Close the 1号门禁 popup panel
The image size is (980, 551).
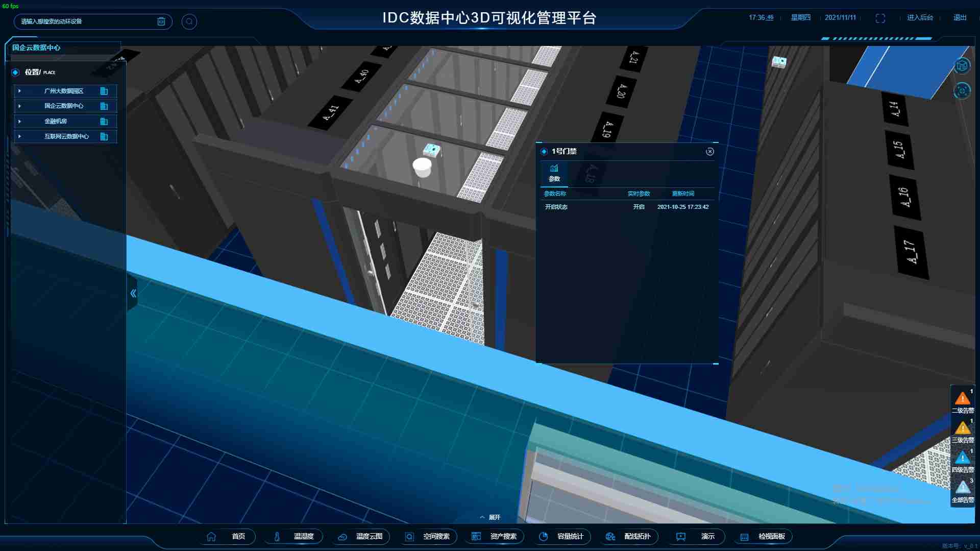click(710, 152)
